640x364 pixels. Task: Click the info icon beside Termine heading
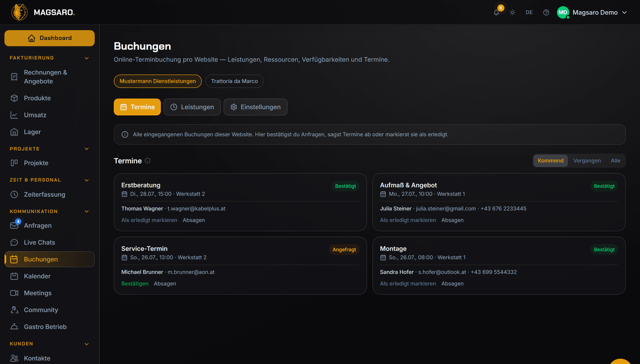148,161
